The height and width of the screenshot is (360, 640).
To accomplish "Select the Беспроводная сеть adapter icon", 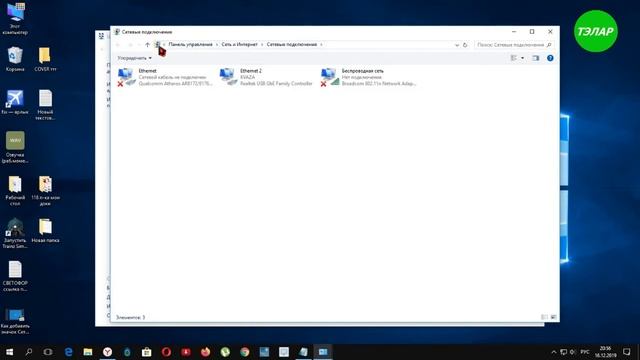I will pyautogui.click(x=329, y=77).
